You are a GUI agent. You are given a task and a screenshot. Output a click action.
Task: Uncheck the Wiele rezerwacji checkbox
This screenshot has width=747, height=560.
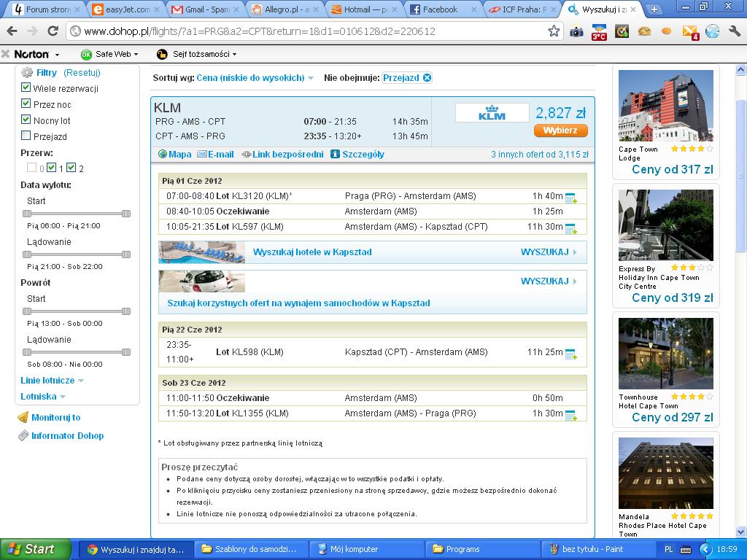click(x=26, y=87)
